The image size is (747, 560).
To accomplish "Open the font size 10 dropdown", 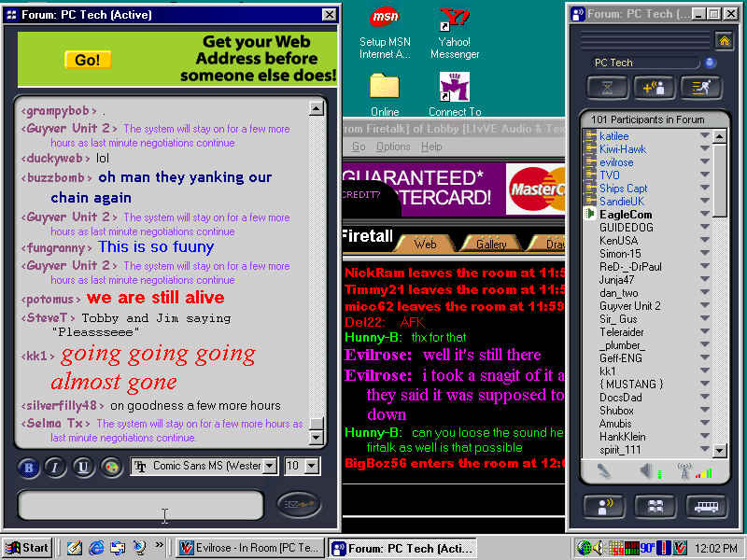I will coord(312,466).
